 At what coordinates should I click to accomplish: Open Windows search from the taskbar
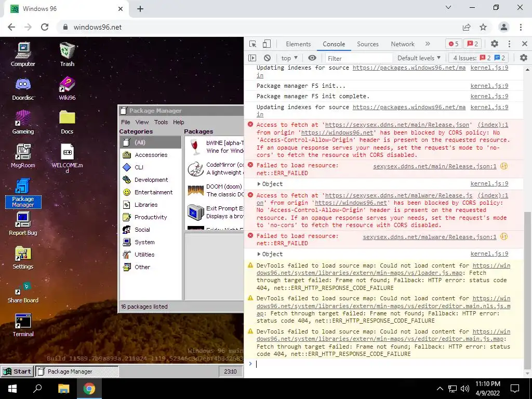(x=37, y=389)
